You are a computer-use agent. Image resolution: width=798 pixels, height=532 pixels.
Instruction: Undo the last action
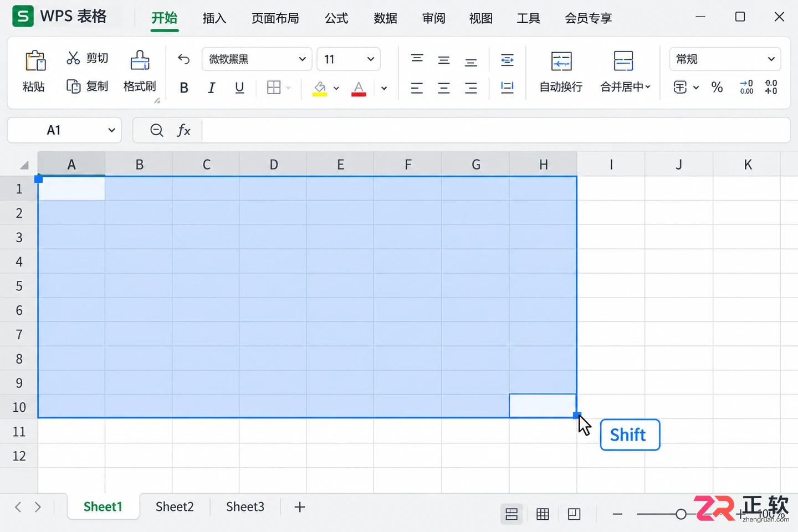point(183,59)
